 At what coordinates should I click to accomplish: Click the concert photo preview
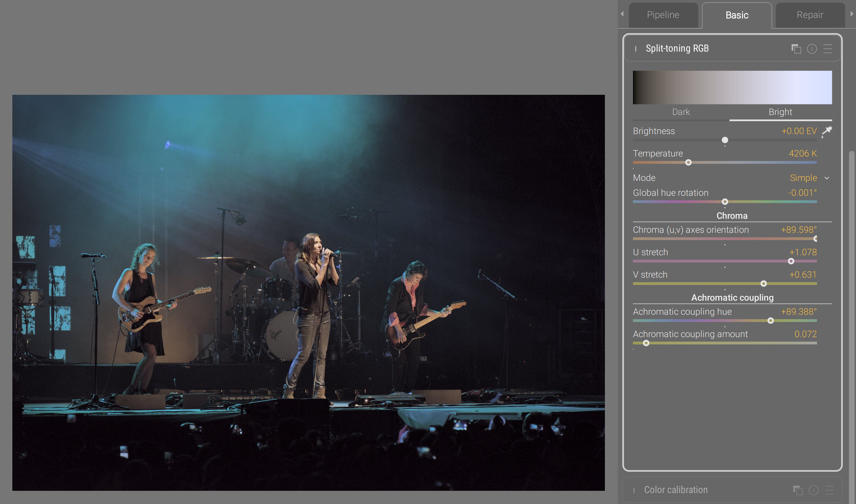[x=308, y=293]
